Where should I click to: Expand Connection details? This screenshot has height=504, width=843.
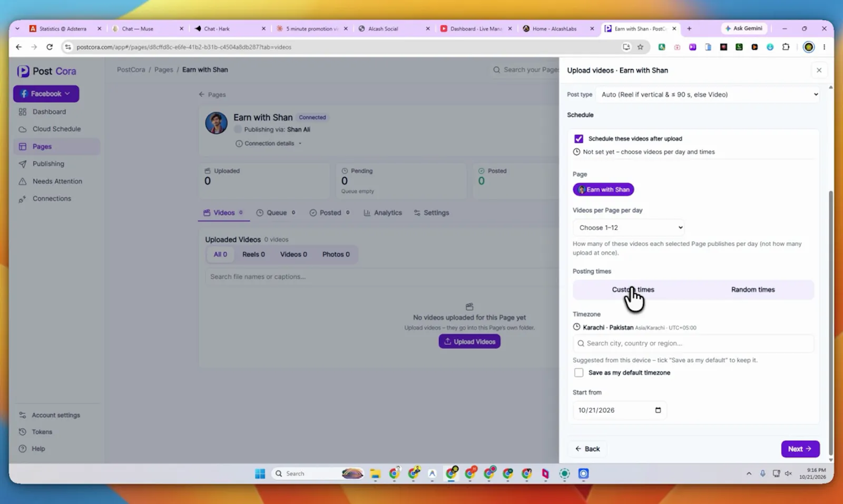point(269,143)
